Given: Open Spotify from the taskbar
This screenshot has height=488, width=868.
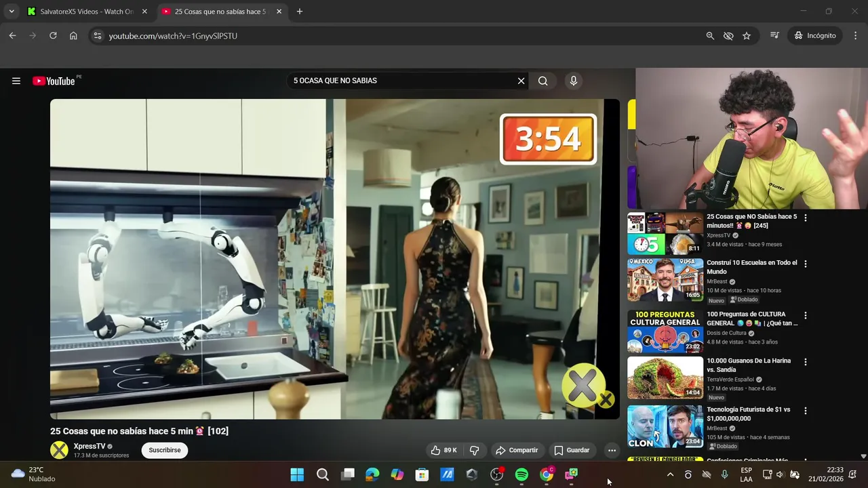Looking at the screenshot, I should pyautogui.click(x=521, y=475).
